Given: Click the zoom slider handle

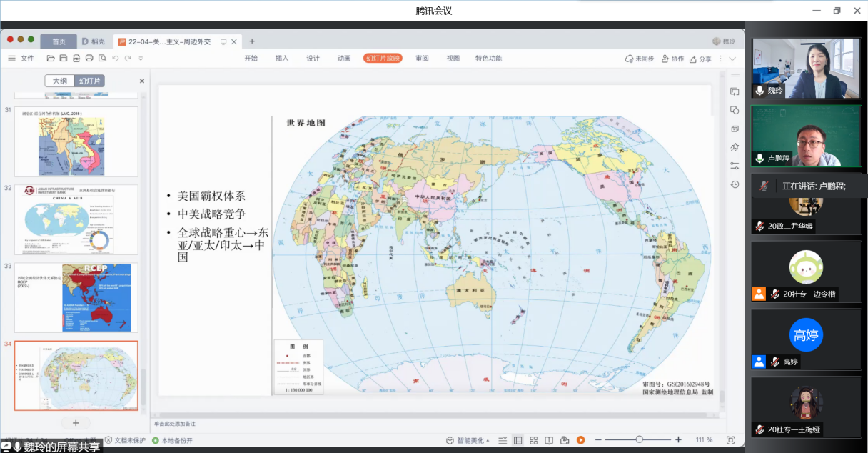Looking at the screenshot, I should point(639,439).
